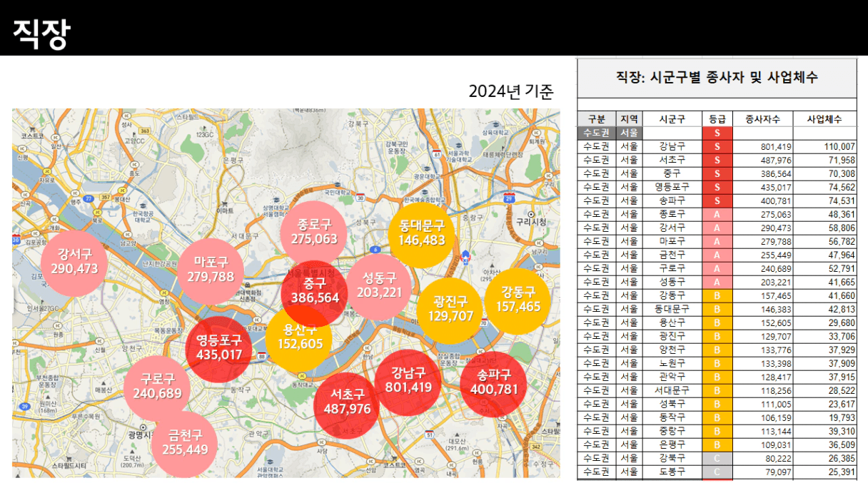Image resolution: width=868 pixels, height=488 pixels.
Task: Select the grey 수도권 cell under 구분 header
Action: coord(596,133)
